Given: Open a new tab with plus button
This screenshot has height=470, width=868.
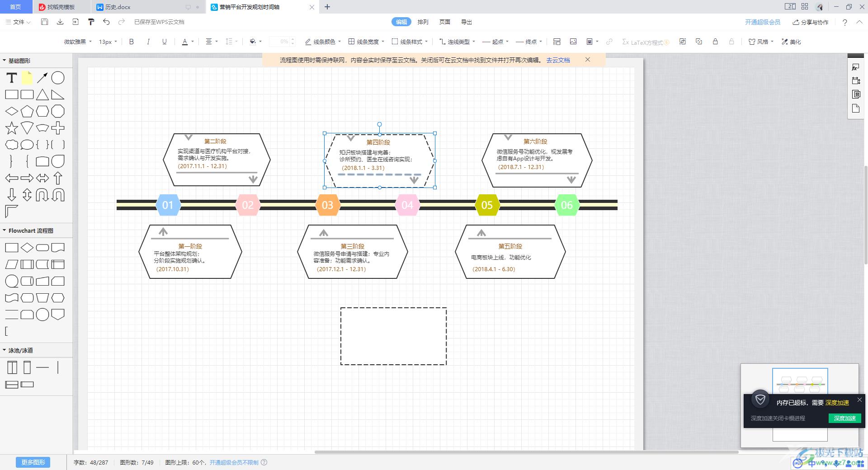Looking at the screenshot, I should (327, 7).
